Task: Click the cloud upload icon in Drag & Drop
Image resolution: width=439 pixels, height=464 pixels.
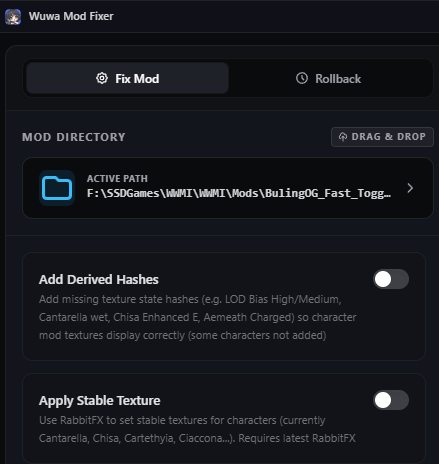Action: (343, 137)
